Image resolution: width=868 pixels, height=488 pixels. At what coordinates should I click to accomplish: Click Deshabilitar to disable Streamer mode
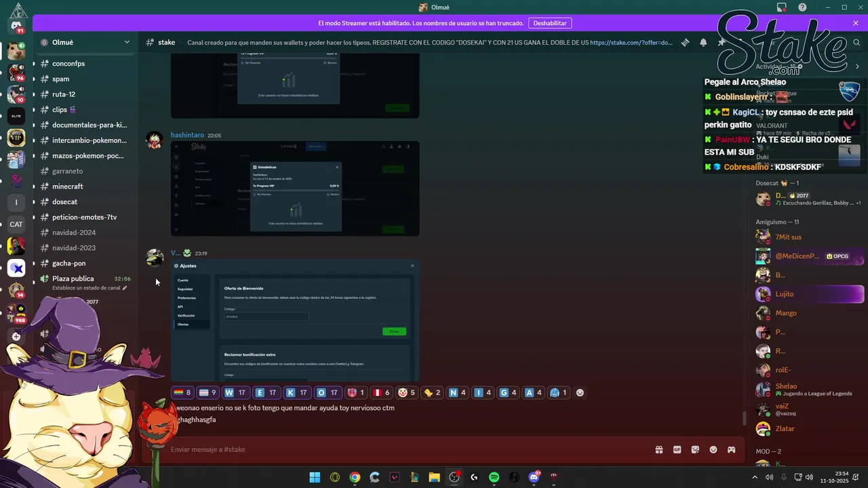pyautogui.click(x=549, y=23)
